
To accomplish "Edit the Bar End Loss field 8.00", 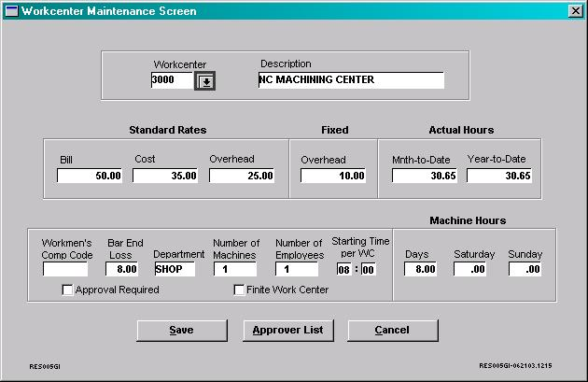I will coord(122,269).
